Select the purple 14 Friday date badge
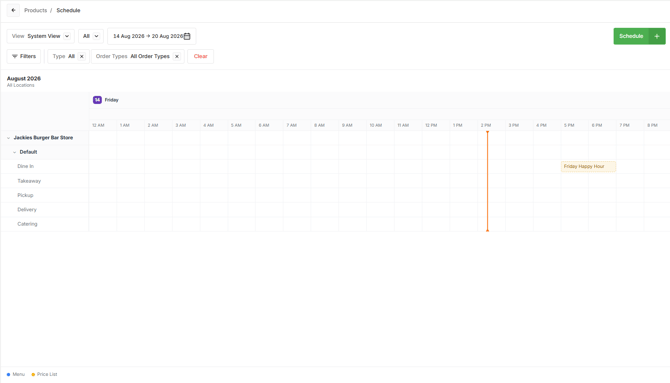The image size is (670, 383). pyautogui.click(x=97, y=100)
